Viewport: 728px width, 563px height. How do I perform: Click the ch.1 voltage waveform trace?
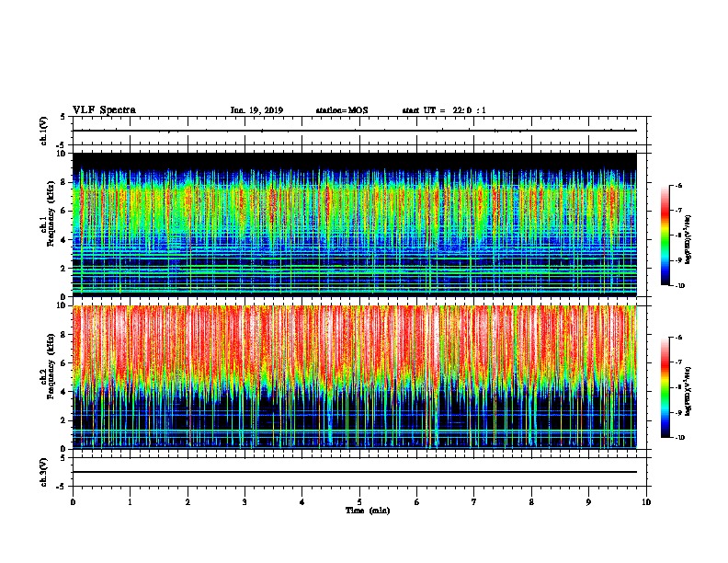pos(355,131)
